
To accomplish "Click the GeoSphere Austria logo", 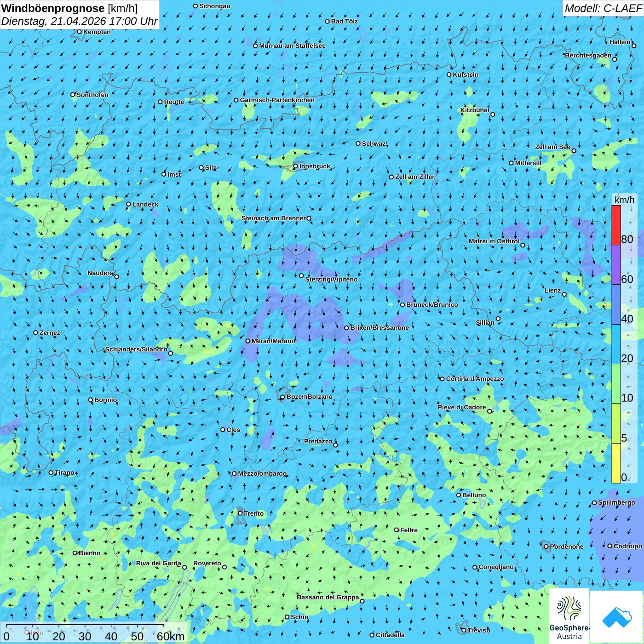I will (x=569, y=616).
